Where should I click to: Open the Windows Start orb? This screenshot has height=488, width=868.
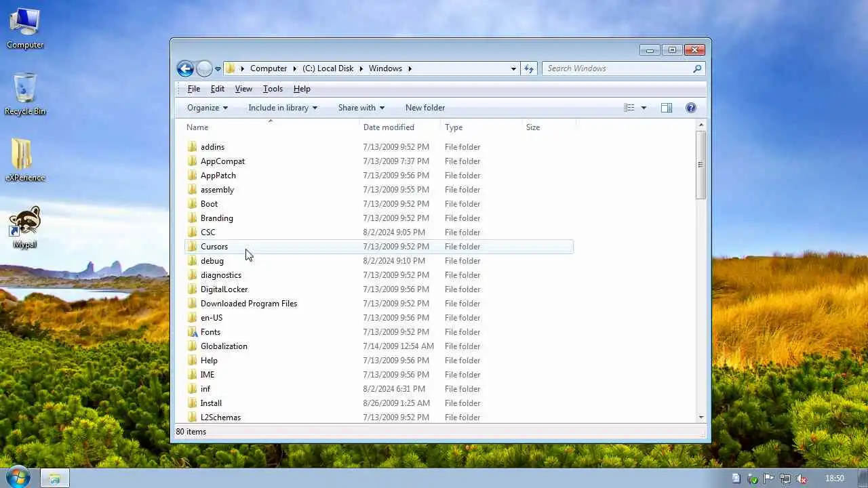(17, 477)
